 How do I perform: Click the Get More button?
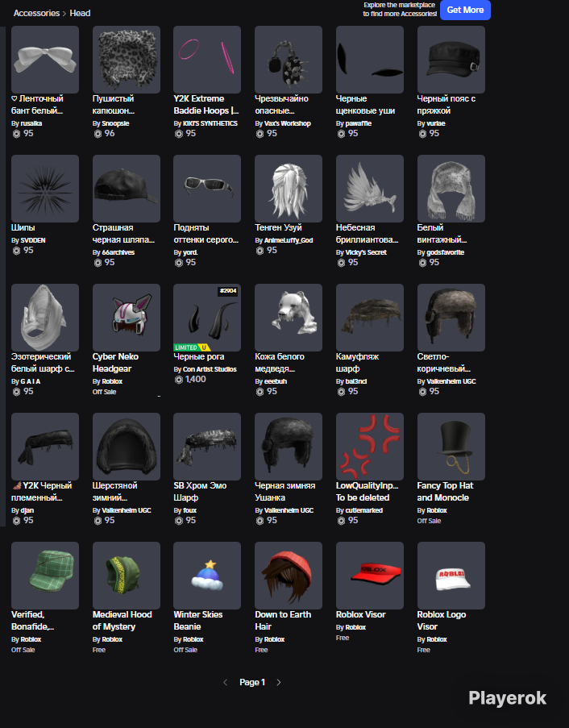click(x=465, y=10)
